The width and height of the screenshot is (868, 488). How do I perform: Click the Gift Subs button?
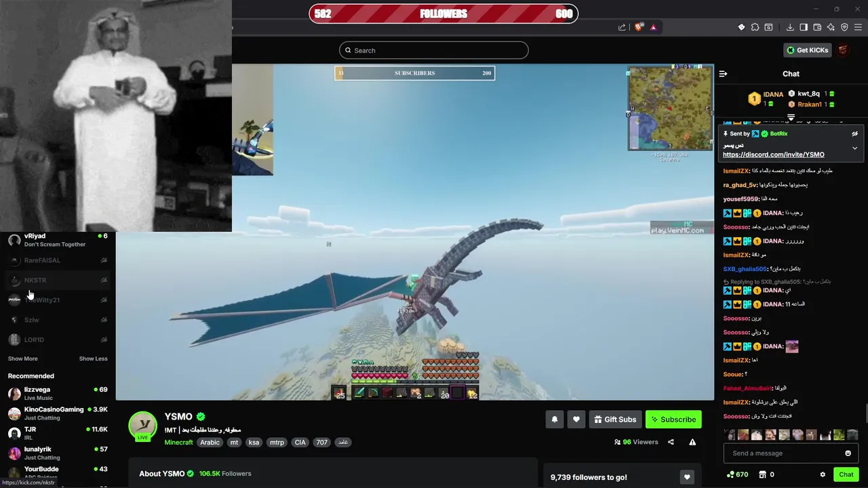(615, 420)
